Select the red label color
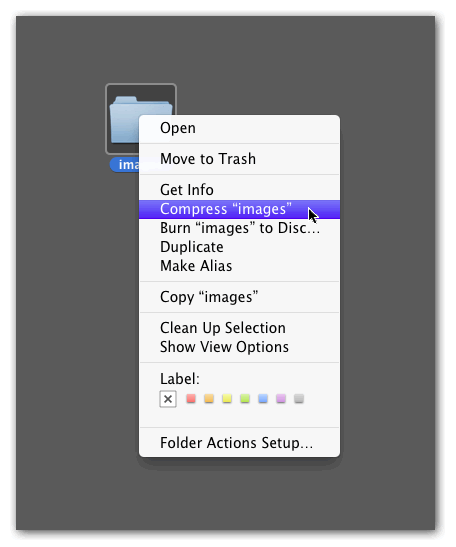The height and width of the screenshot is (547, 456). pos(191,398)
